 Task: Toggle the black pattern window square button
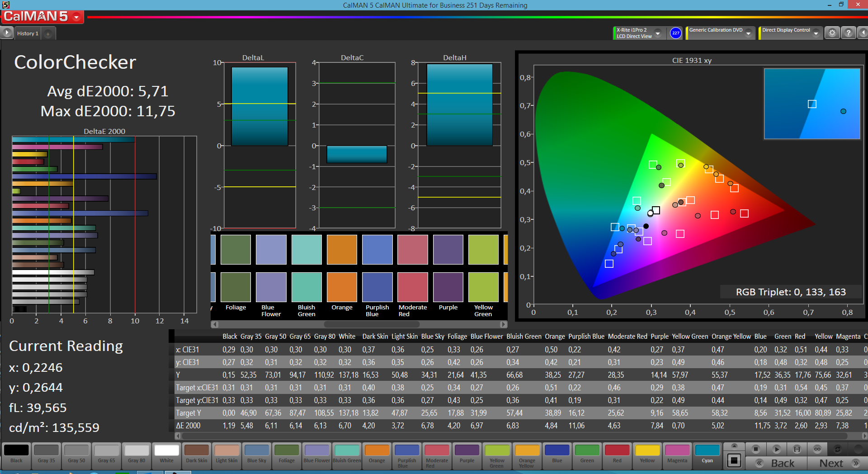pyautogui.click(x=734, y=460)
